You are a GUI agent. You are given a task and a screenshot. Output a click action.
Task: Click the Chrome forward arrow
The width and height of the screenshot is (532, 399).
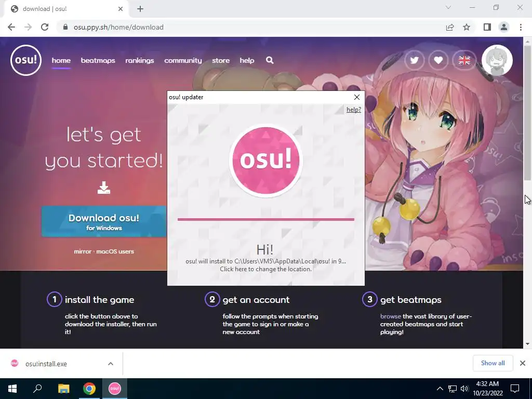(x=28, y=27)
